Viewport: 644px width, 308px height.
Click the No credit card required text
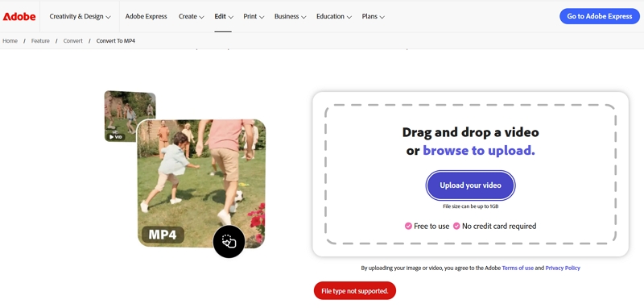(499, 226)
